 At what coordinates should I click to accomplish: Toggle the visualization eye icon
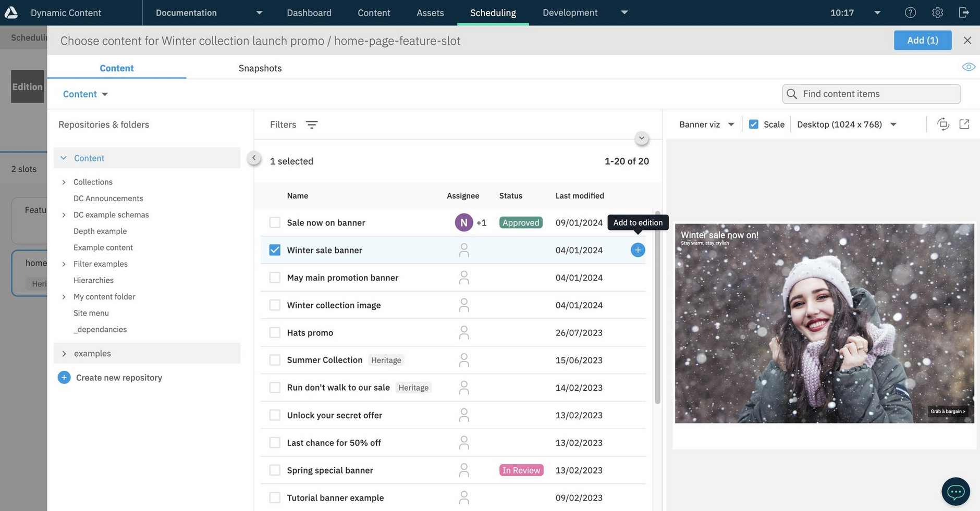[969, 67]
